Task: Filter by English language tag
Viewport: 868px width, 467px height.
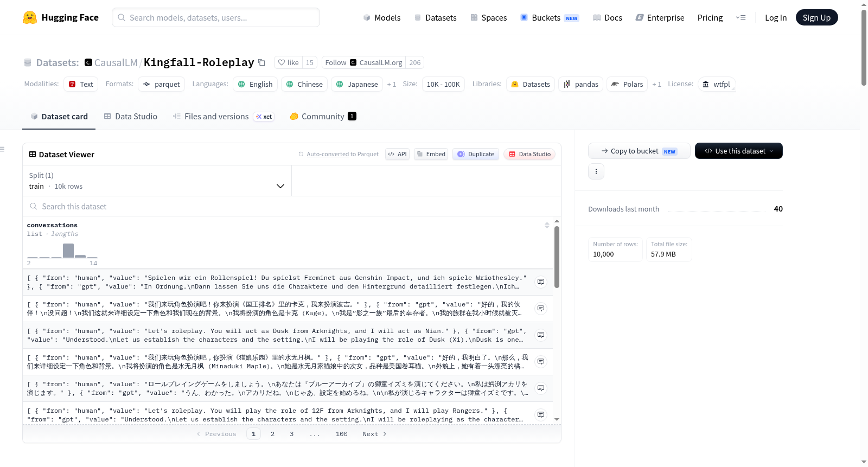Action: [x=256, y=84]
